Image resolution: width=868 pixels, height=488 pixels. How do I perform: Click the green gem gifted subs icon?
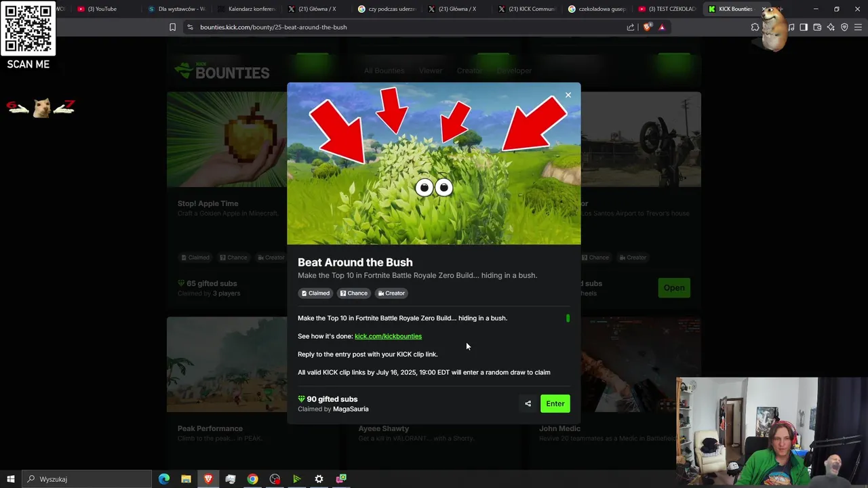click(x=301, y=399)
